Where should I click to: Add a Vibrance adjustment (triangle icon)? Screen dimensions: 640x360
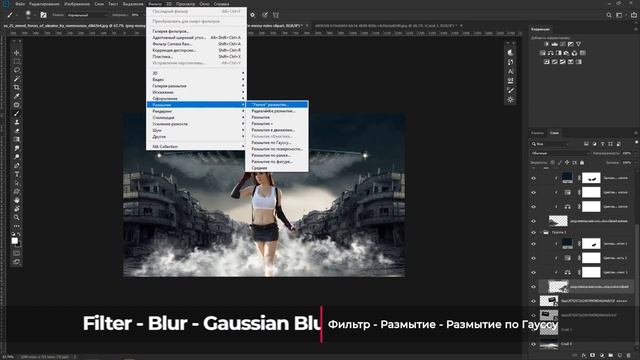click(578, 44)
